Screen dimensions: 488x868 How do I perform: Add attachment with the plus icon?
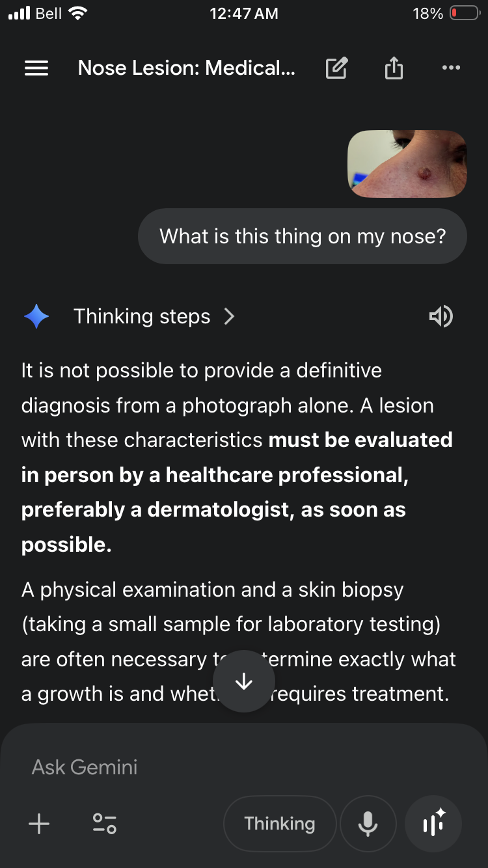point(39,824)
